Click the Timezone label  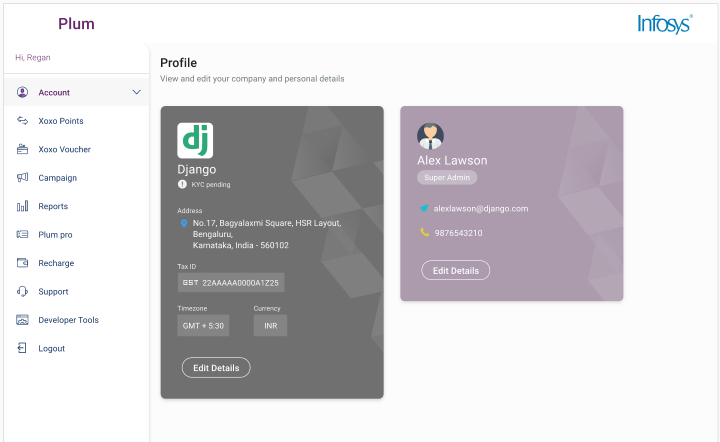pos(192,308)
